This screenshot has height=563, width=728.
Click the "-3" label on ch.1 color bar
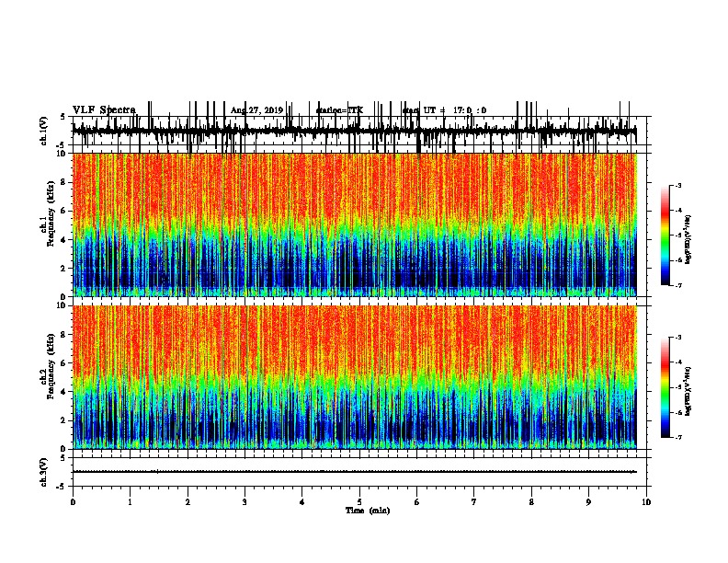click(678, 185)
